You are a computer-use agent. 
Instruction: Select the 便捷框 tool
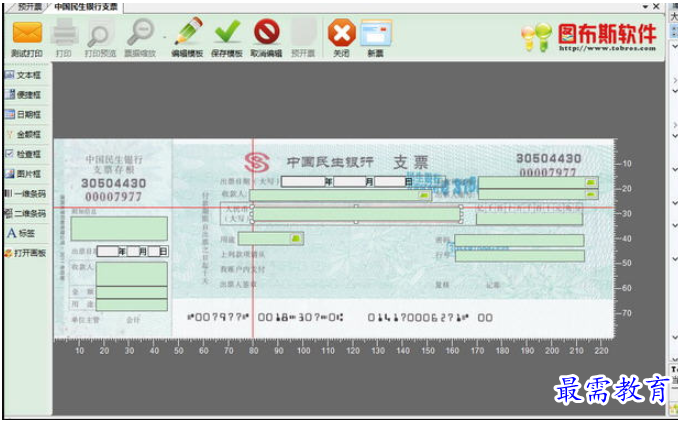pyautogui.click(x=23, y=95)
